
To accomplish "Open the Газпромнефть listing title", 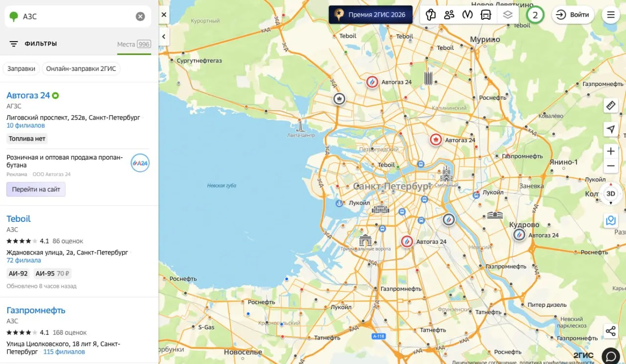I will click(36, 310).
